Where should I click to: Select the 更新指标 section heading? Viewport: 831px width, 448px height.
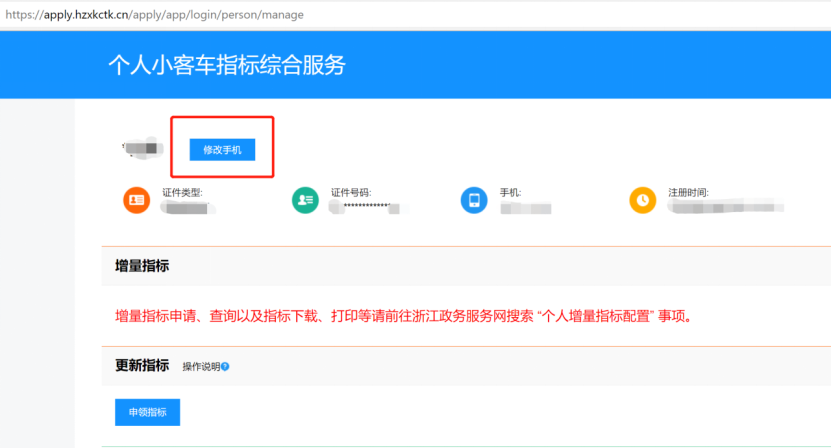(142, 366)
